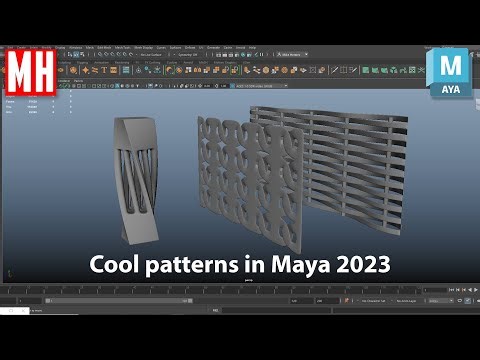480x360 pixels.
Task: Open the Mesh Tools menu
Action: pyautogui.click(x=123, y=48)
